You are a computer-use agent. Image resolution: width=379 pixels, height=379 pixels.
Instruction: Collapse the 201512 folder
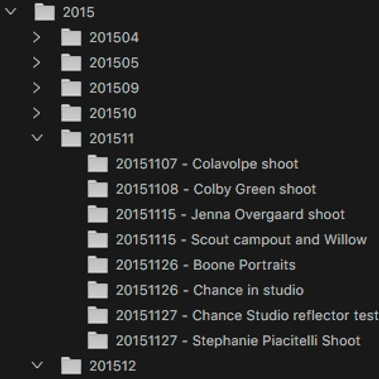(37, 365)
